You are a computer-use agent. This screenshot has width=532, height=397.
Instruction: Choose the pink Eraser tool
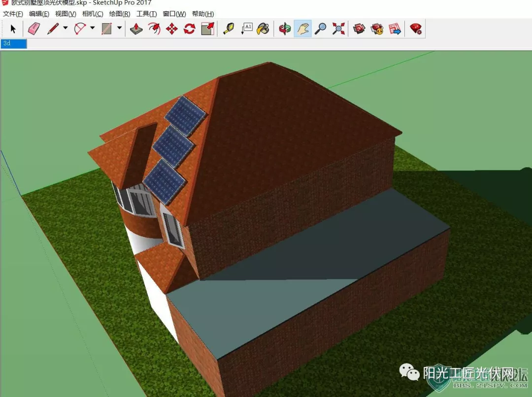pyautogui.click(x=33, y=29)
